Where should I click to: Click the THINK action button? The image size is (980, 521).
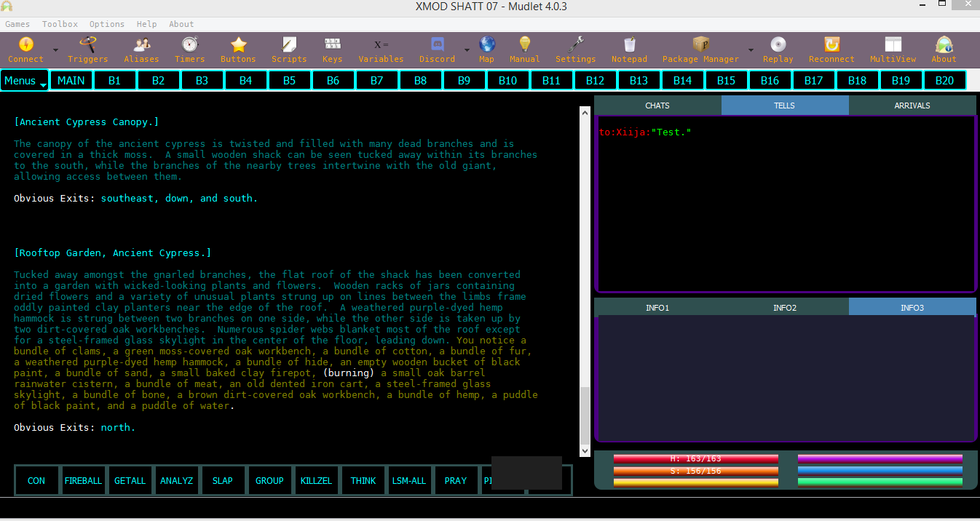pyautogui.click(x=363, y=480)
